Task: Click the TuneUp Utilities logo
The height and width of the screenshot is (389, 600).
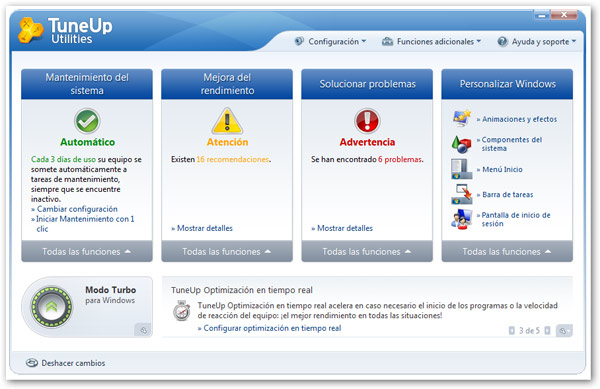Action: 65,31
